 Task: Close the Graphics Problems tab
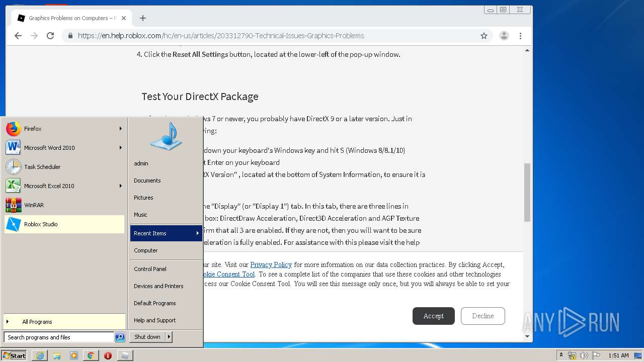point(124,18)
